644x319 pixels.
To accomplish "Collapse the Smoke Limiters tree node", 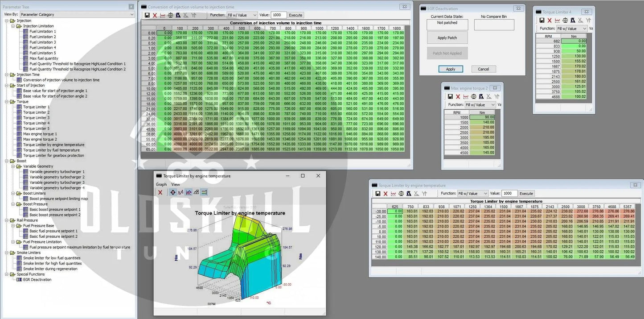I will click(7, 253).
